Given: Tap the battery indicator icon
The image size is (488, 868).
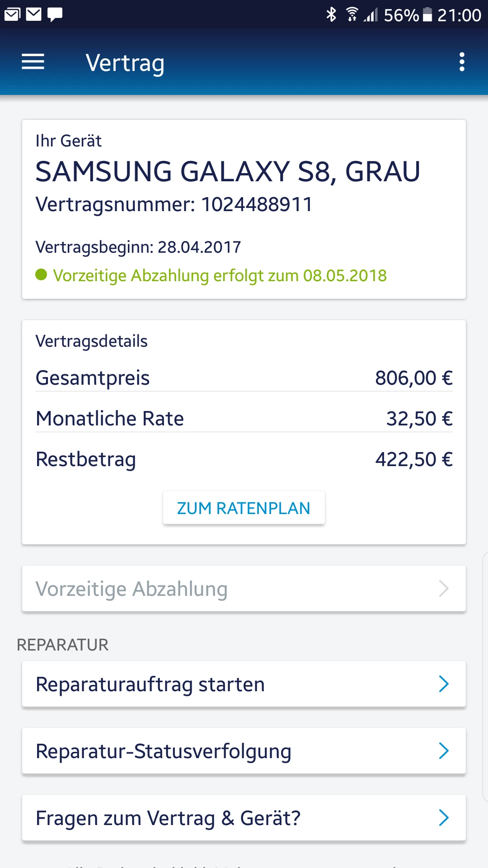Looking at the screenshot, I should tap(427, 15).
